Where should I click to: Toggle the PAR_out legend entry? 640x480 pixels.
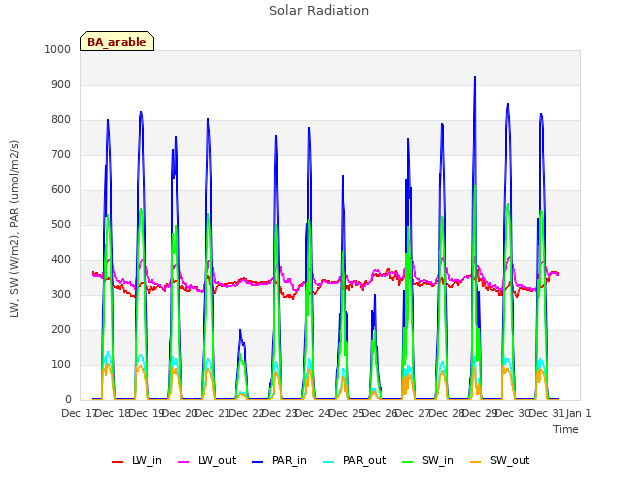pos(354,461)
